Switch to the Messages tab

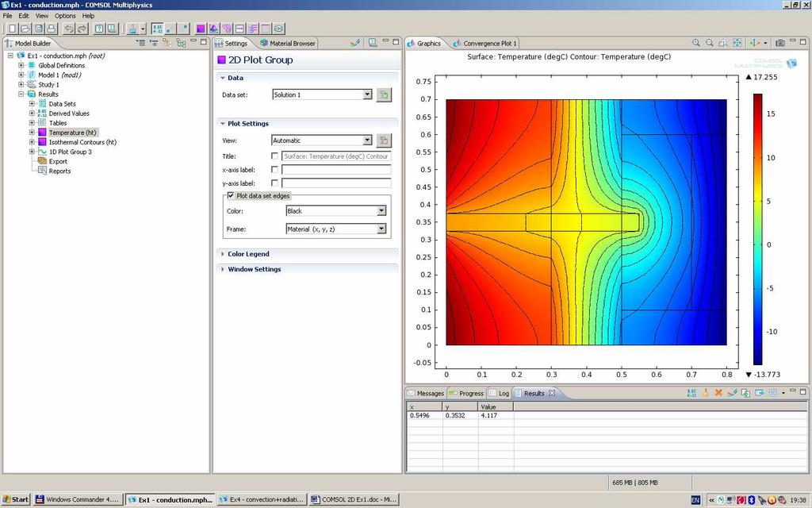[426, 394]
